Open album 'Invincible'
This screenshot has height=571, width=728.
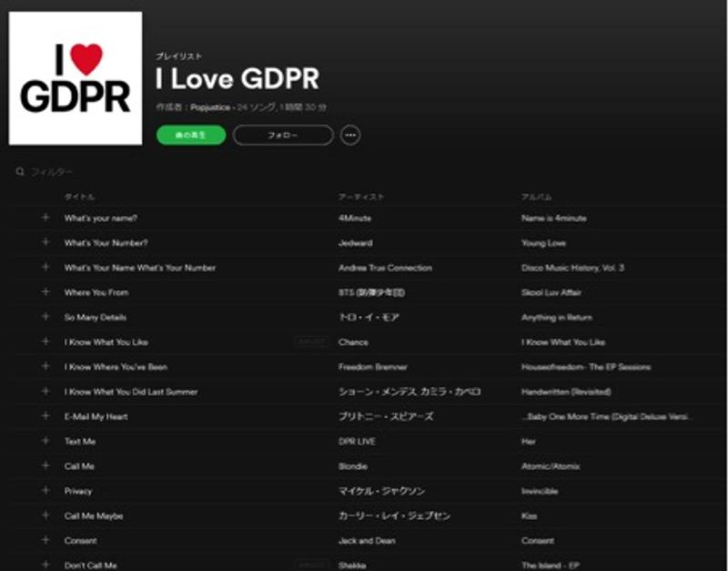pos(540,492)
